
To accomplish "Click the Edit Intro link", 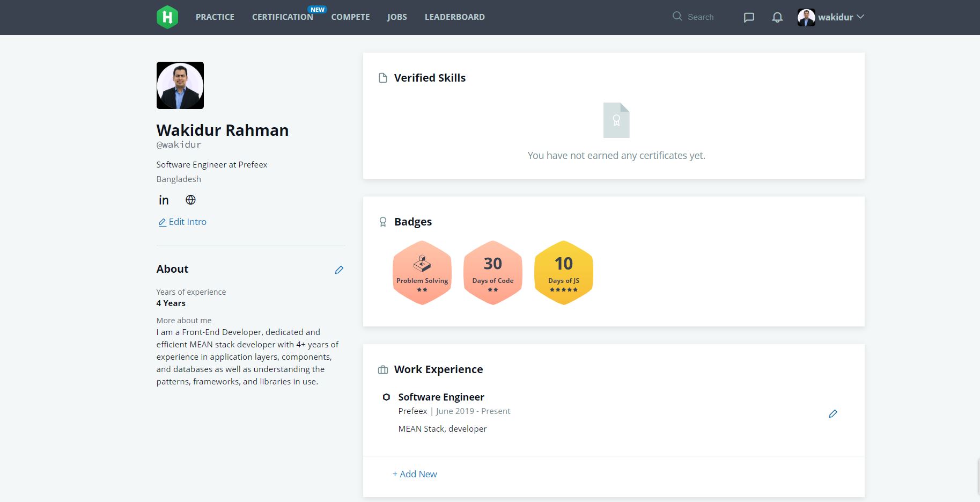I will click(182, 222).
